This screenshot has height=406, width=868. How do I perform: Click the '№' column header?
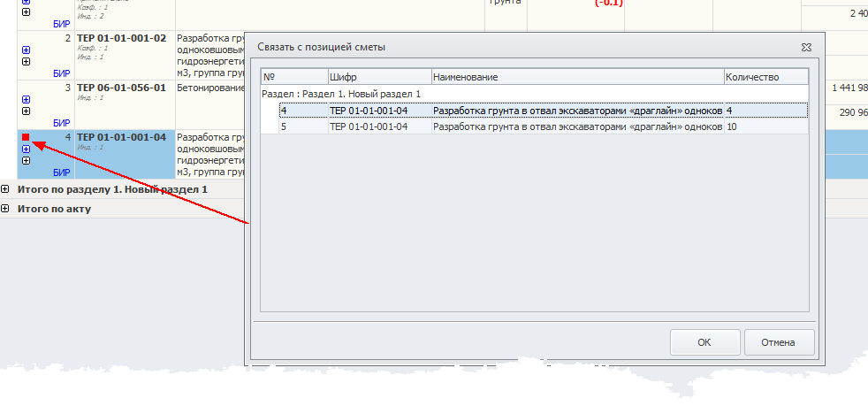pos(293,77)
